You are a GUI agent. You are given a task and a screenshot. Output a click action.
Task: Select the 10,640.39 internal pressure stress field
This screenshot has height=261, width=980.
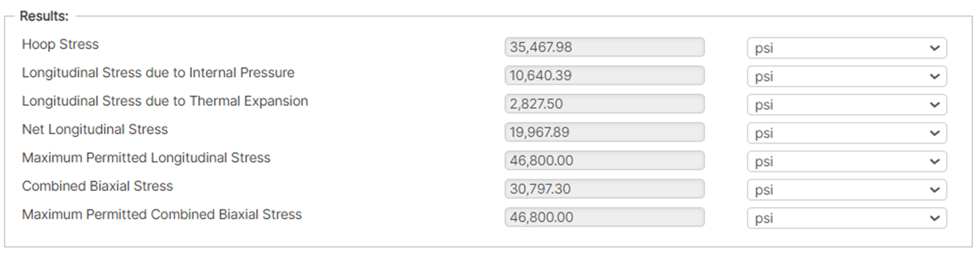[604, 76]
